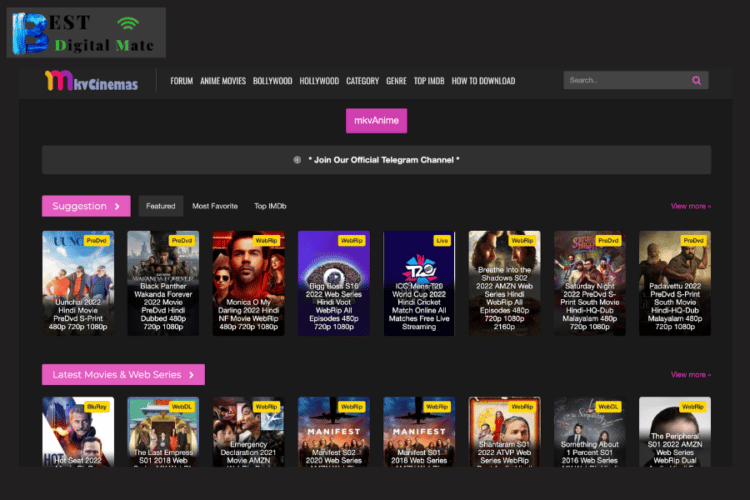Open the Shantaram S01 2022 poster
This screenshot has height=500, width=750.
(x=504, y=432)
